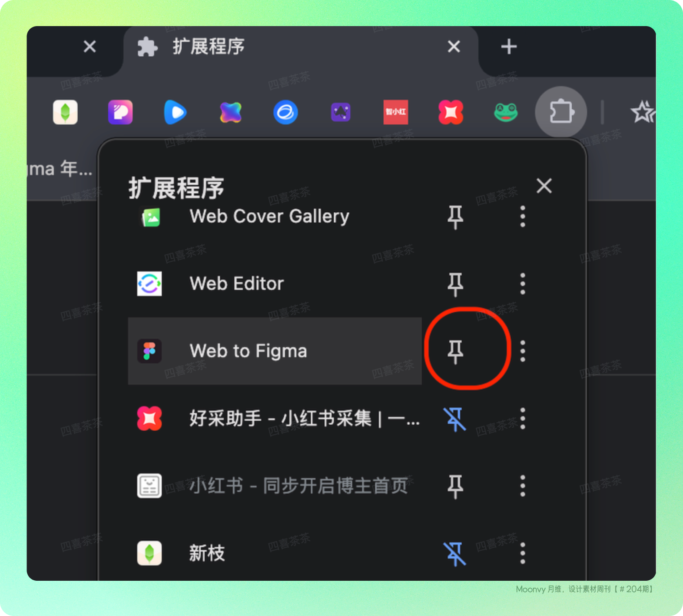Open the blue swirl circle extension icon
This screenshot has width=683, height=616.
(286, 112)
